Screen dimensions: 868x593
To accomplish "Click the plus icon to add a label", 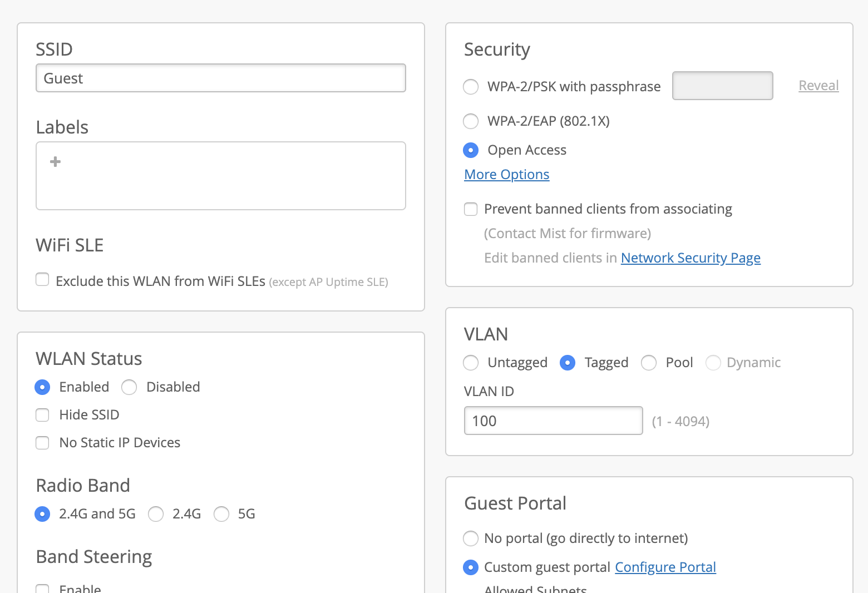I will pos(55,162).
